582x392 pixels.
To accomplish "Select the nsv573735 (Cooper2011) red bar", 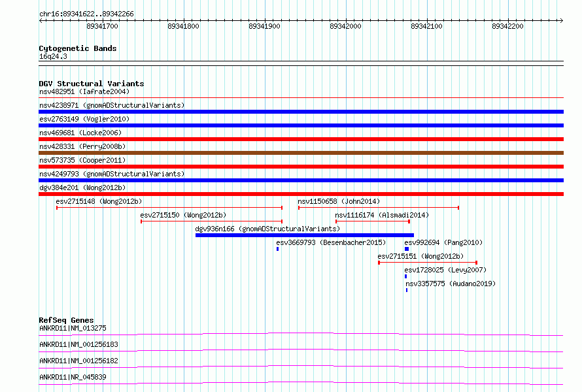I will click(x=301, y=167).
